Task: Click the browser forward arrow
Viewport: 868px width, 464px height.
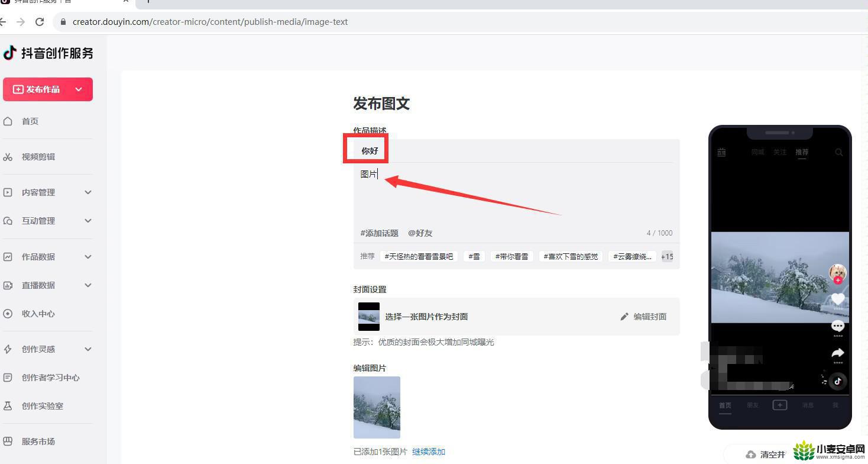Action: point(21,22)
